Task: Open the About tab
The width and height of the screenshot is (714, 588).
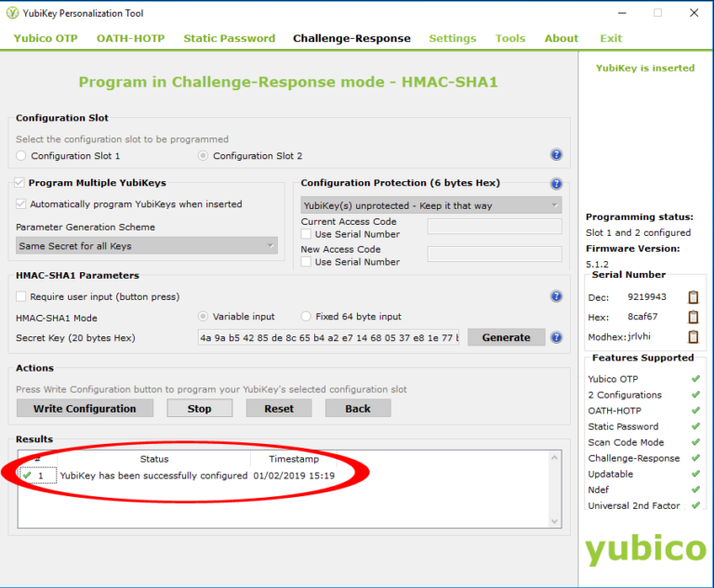Action: [x=562, y=38]
